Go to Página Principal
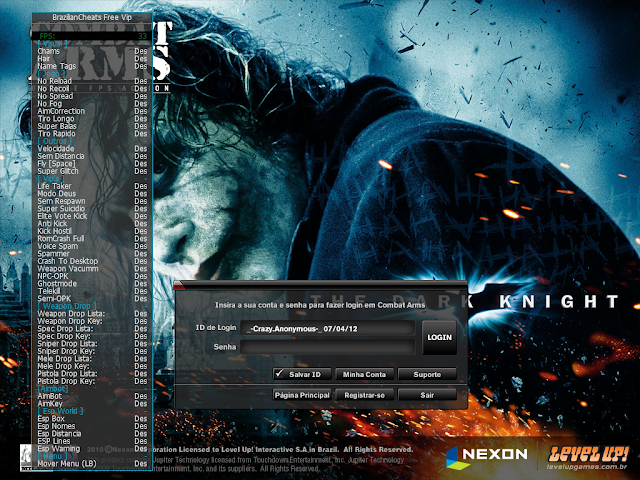Viewport: 640px width, 480px height. pyautogui.click(x=302, y=395)
